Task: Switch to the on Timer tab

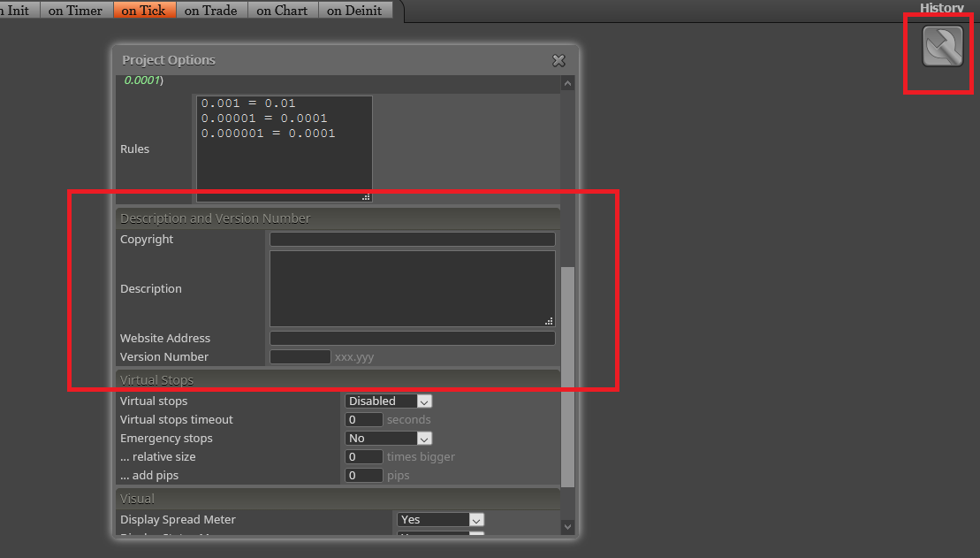Action: pos(76,10)
